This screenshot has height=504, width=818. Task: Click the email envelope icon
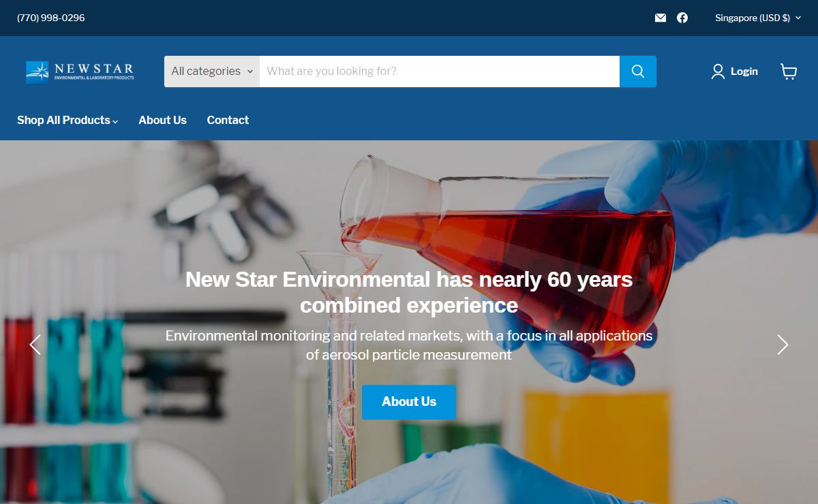[660, 18]
